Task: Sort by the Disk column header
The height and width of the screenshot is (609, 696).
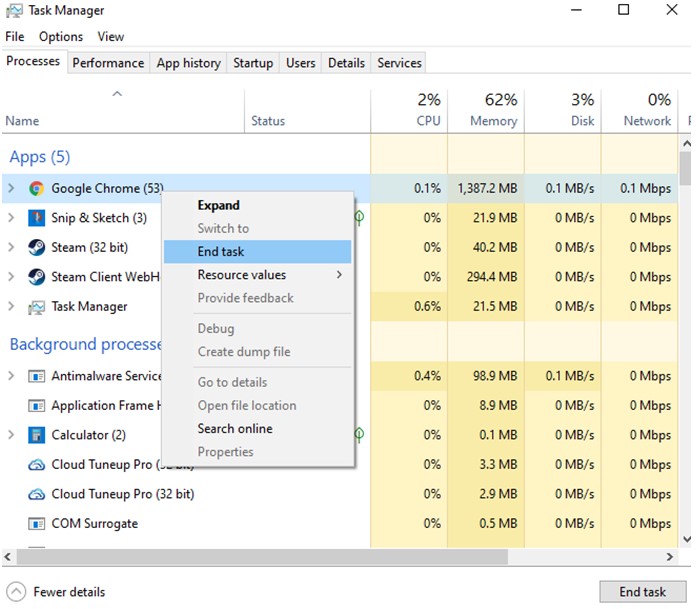Action: click(562, 111)
